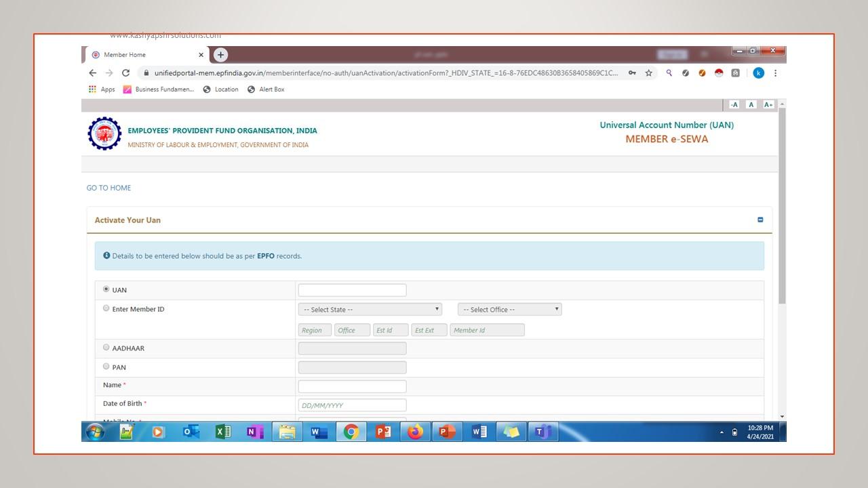868x488 pixels.
Task: Open the Chrome three-dot menu
Action: [x=775, y=73]
